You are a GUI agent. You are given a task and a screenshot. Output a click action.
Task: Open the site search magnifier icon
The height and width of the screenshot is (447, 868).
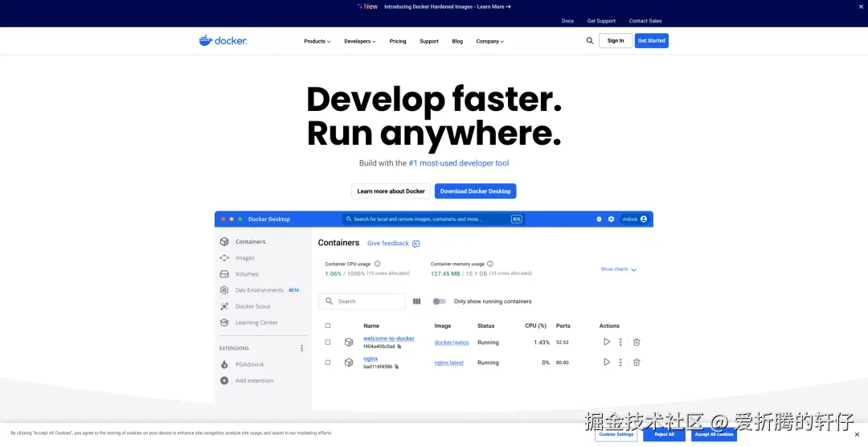tap(590, 40)
